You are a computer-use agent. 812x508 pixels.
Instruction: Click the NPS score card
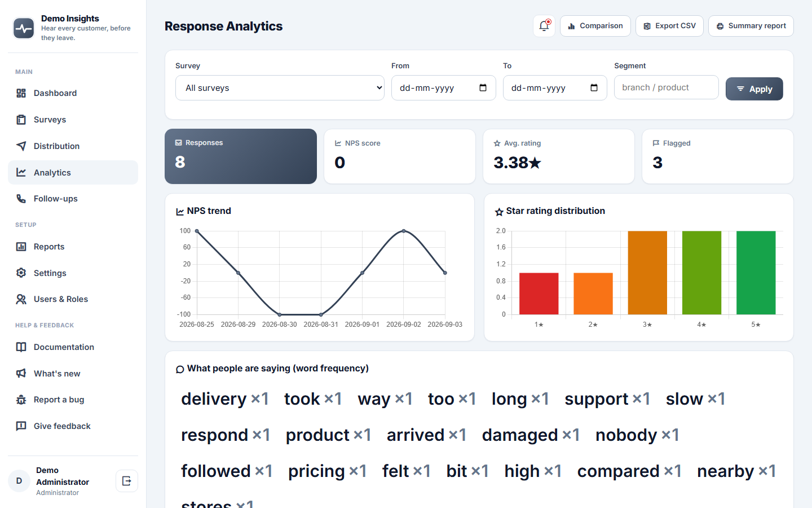click(x=400, y=156)
